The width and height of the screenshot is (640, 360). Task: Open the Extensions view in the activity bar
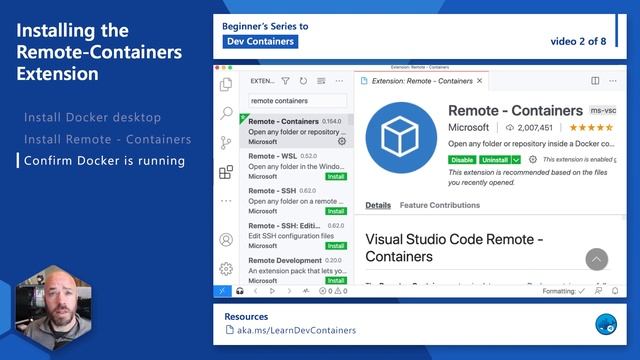(226, 172)
